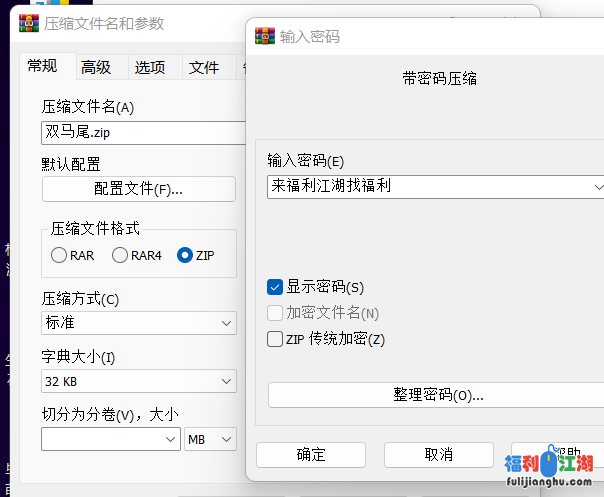Open the 字典大小 dropdown

226,381
